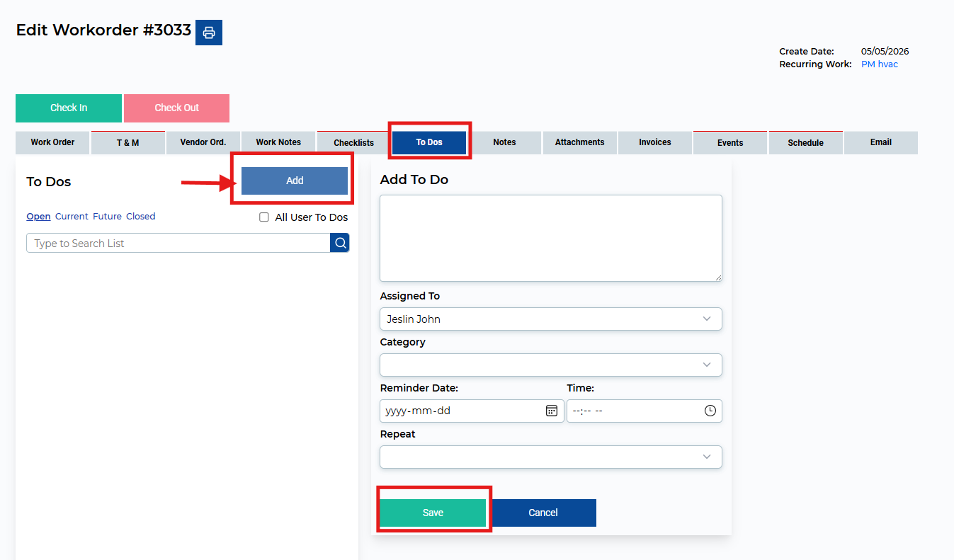The width and height of the screenshot is (954, 560).
Task: Open the Category dropdown
Action: point(551,365)
